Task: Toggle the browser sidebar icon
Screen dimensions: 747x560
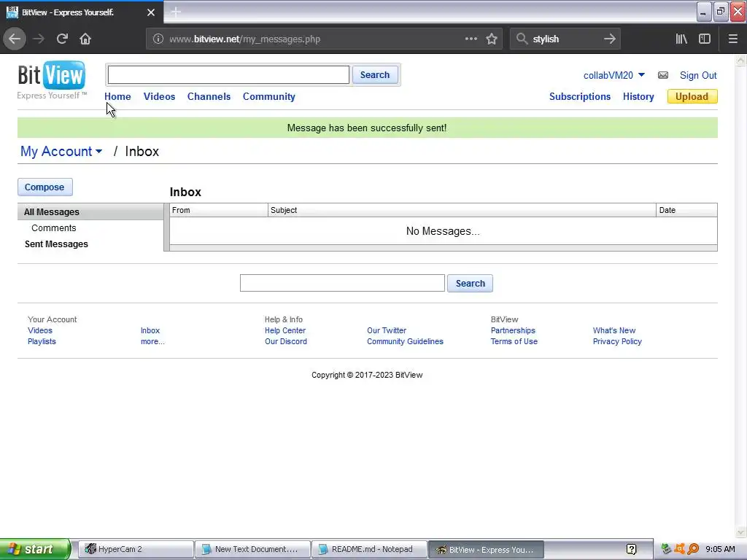Action: pyautogui.click(x=705, y=39)
